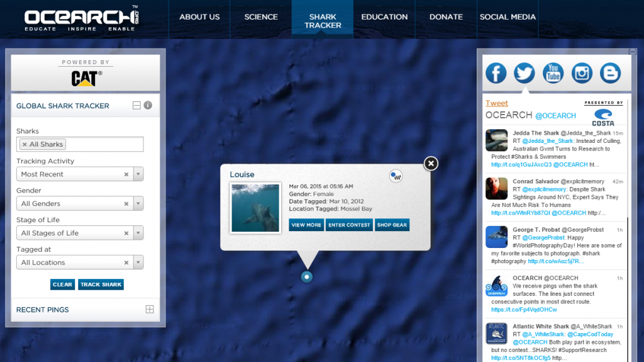This screenshot has height=362, width=644.
Task: Click the Enter Contest button
Action: pyautogui.click(x=349, y=225)
